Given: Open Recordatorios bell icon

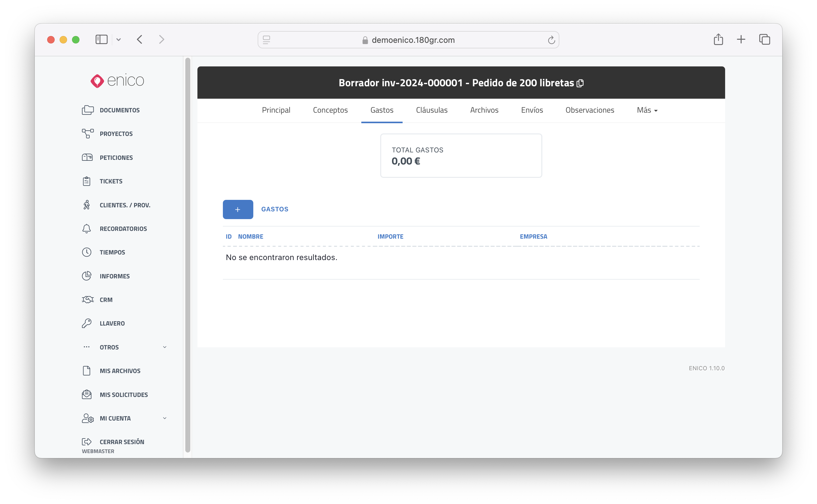Looking at the screenshot, I should click(87, 229).
